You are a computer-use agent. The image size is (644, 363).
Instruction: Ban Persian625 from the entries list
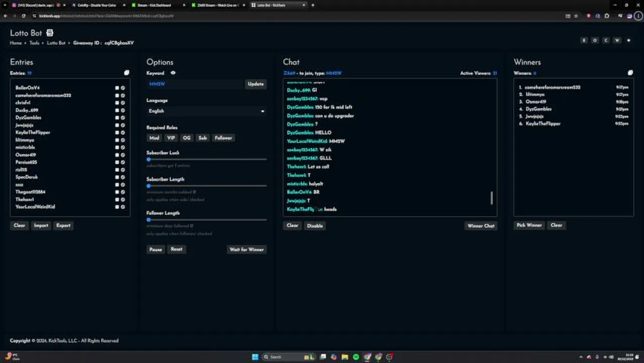122,162
